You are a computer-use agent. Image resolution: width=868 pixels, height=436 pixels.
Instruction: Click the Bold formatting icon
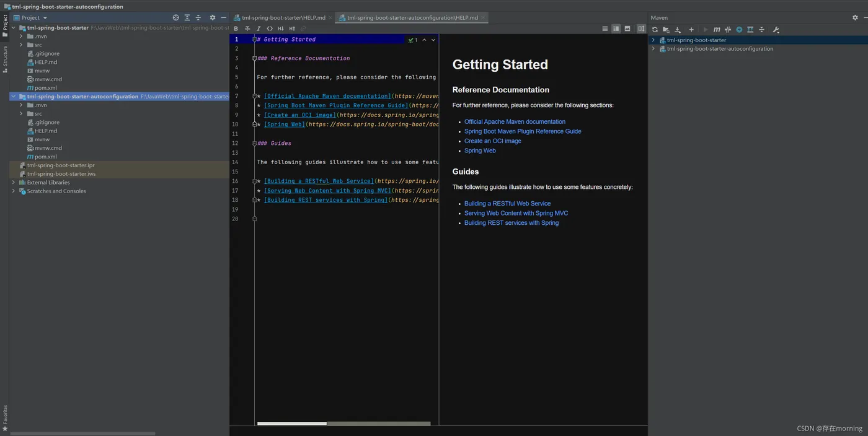(236, 28)
